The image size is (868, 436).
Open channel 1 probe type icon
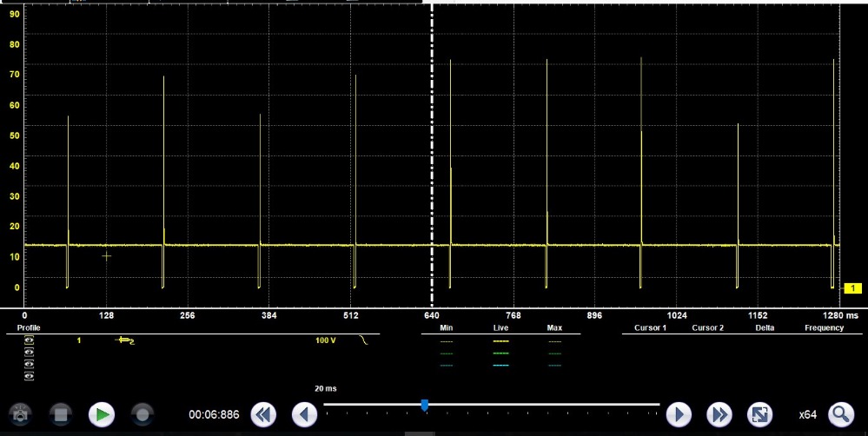pos(126,340)
